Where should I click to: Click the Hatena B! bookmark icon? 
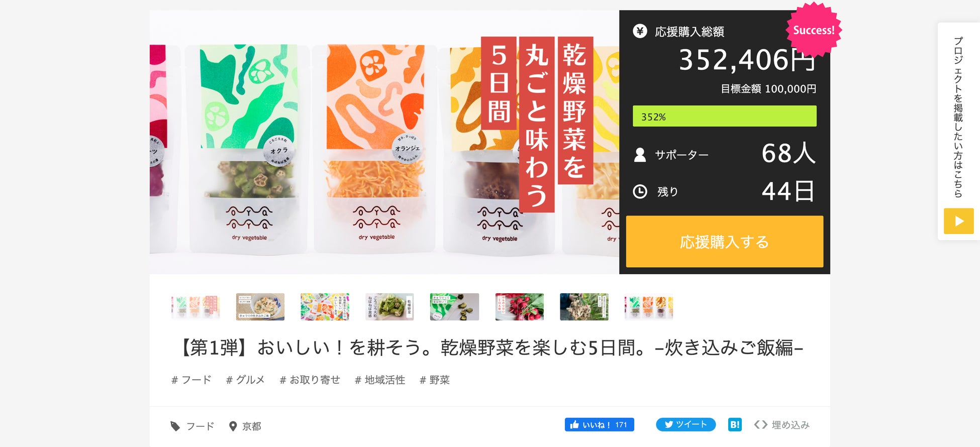tap(735, 424)
